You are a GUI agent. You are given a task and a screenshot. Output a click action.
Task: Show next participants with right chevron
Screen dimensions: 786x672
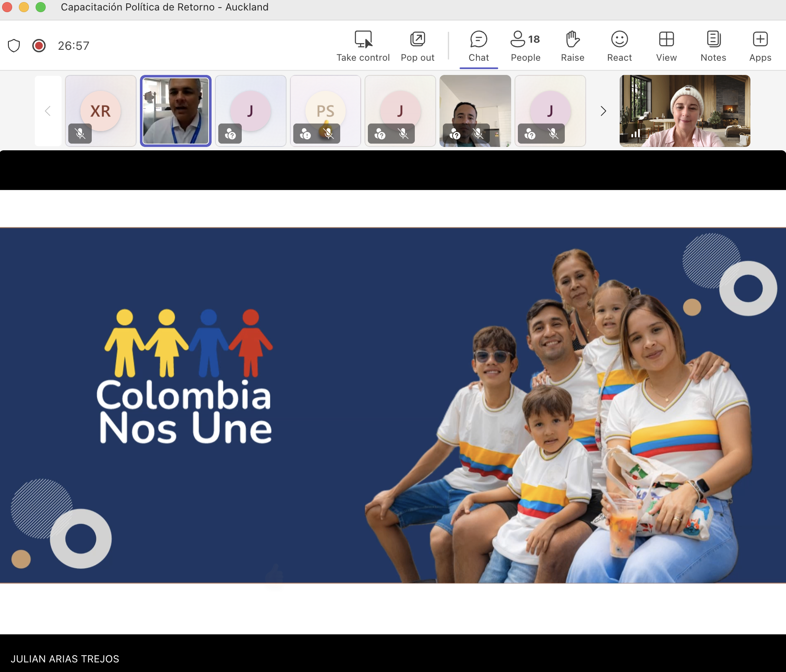point(603,111)
